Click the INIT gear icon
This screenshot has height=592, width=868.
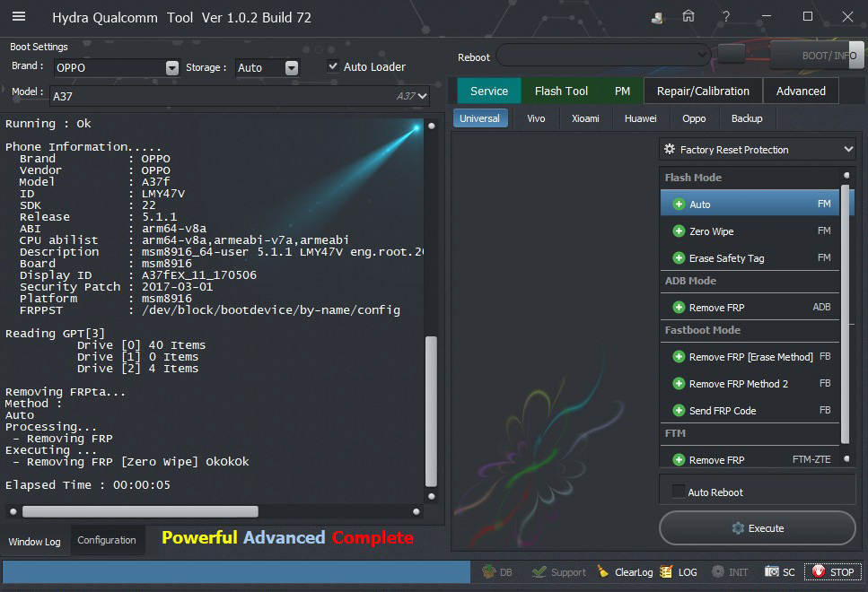coord(717,571)
